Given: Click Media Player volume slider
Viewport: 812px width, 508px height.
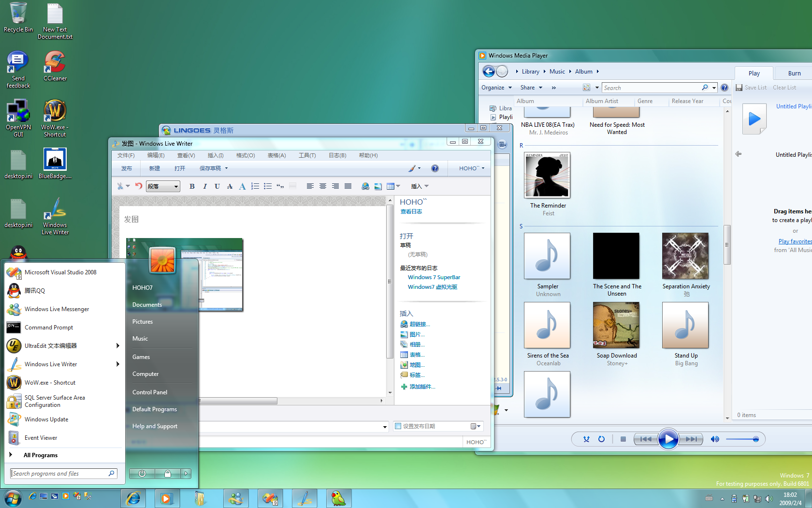Looking at the screenshot, I should coord(742,439).
